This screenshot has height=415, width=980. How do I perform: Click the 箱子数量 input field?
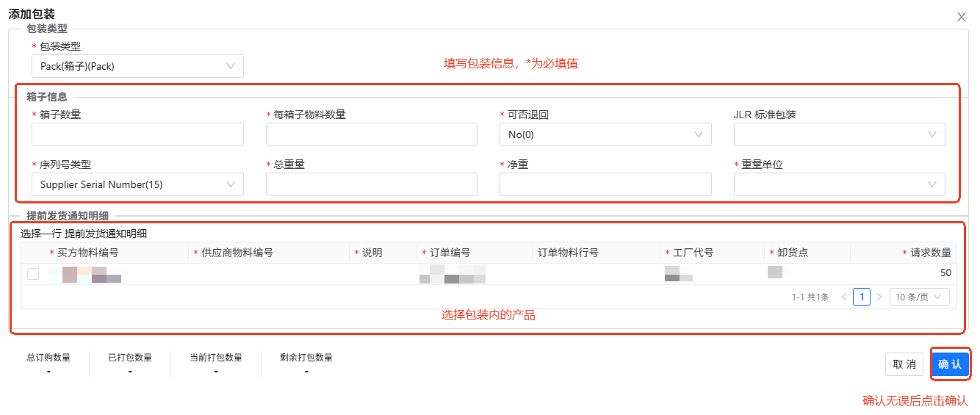[137, 134]
